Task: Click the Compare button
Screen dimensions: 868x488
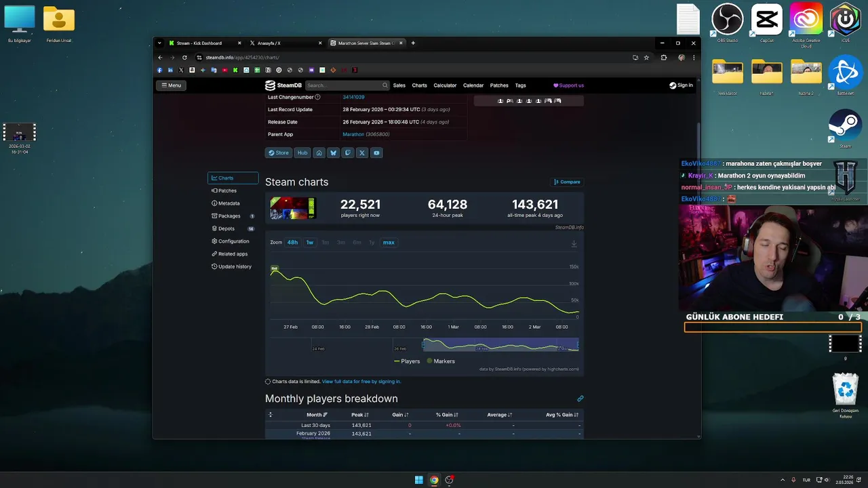Action: point(567,182)
